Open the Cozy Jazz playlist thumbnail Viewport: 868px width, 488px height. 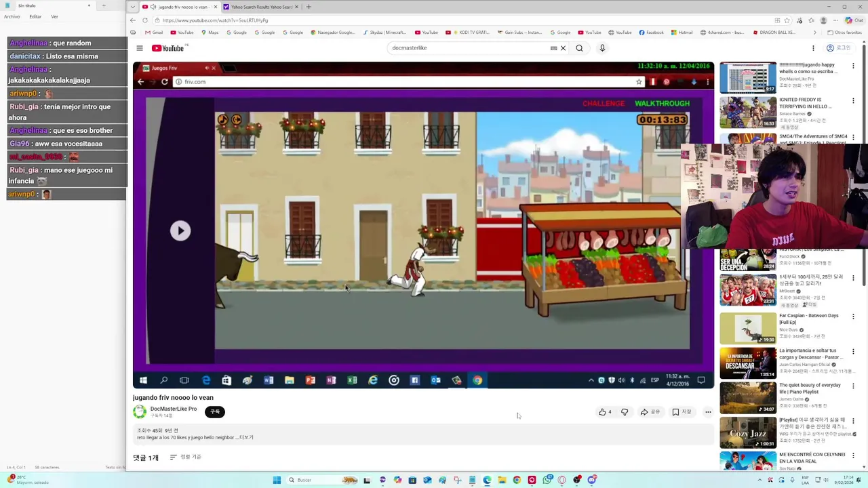point(748,432)
